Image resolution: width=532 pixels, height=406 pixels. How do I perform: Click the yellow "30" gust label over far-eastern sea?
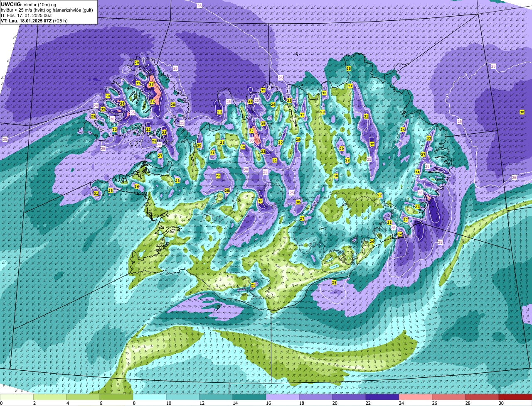pyautogui.click(x=522, y=112)
